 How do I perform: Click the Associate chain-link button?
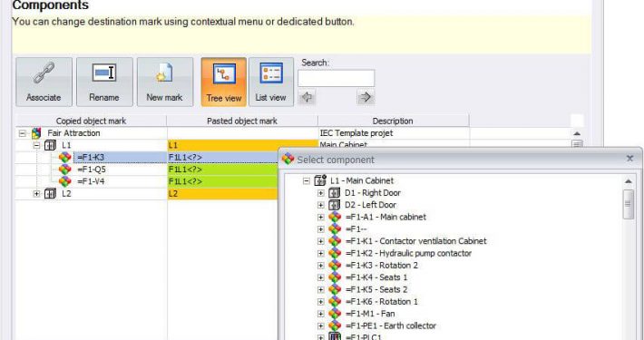44,82
